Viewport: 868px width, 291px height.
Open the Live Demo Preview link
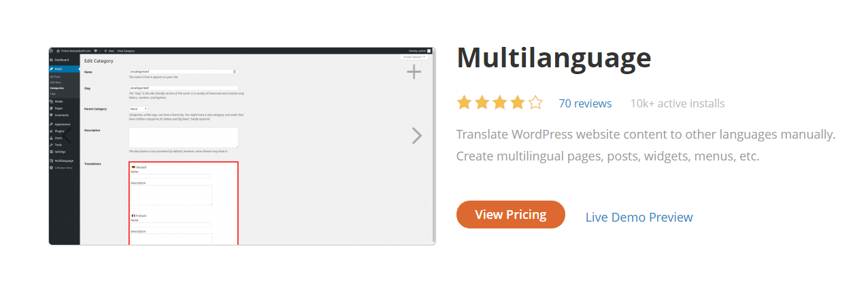tap(639, 217)
